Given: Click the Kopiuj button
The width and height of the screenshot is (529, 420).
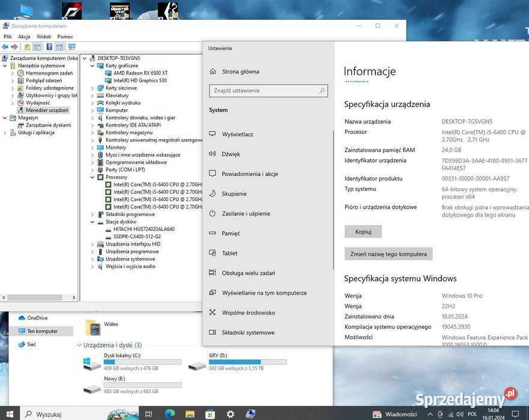Looking at the screenshot, I should pos(363,232).
